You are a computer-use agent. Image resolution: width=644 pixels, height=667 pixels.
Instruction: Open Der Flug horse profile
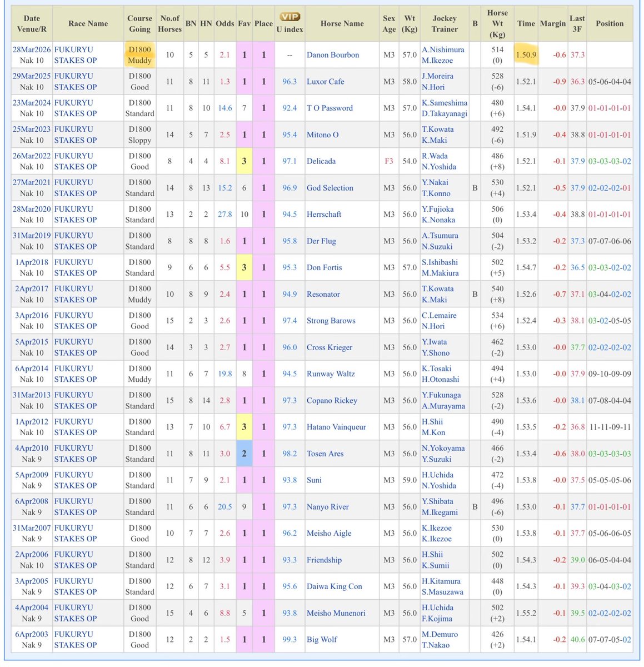(321, 241)
